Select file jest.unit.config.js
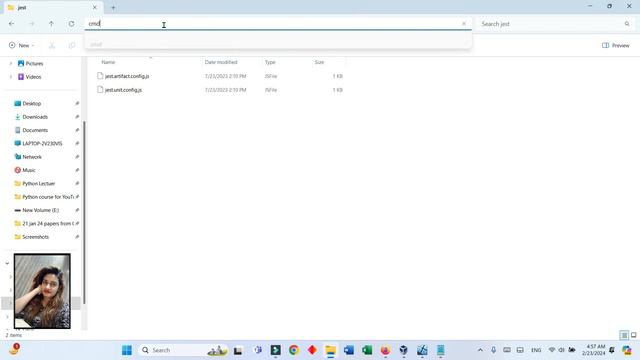Image resolution: width=640 pixels, height=360 pixels. click(123, 90)
